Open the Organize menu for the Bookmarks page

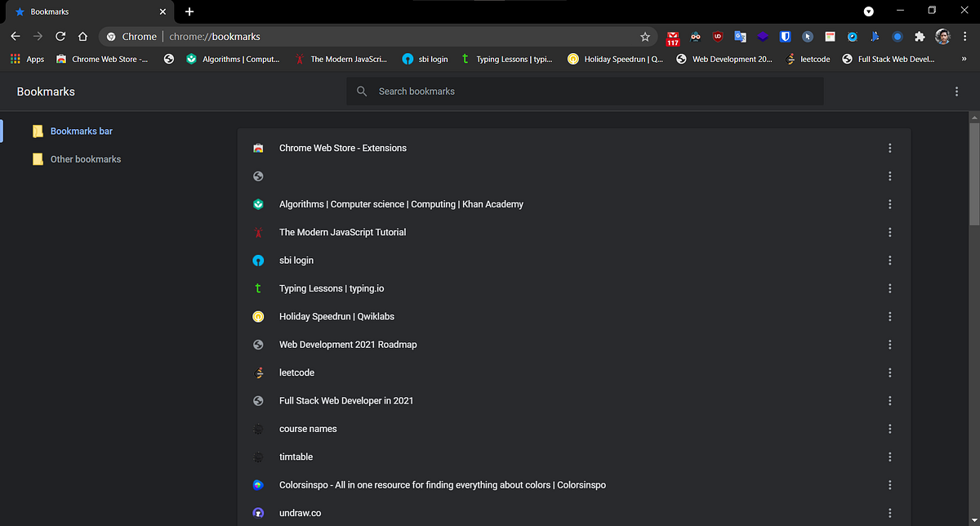pos(956,91)
